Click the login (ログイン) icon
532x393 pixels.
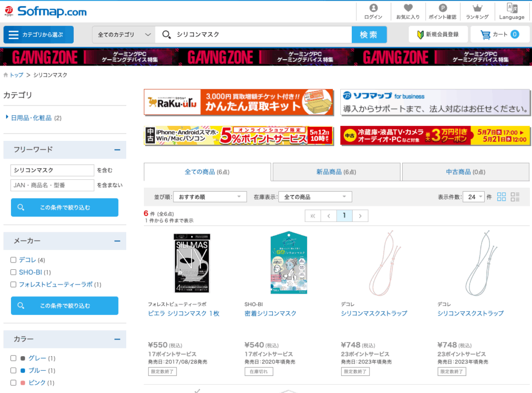click(373, 11)
